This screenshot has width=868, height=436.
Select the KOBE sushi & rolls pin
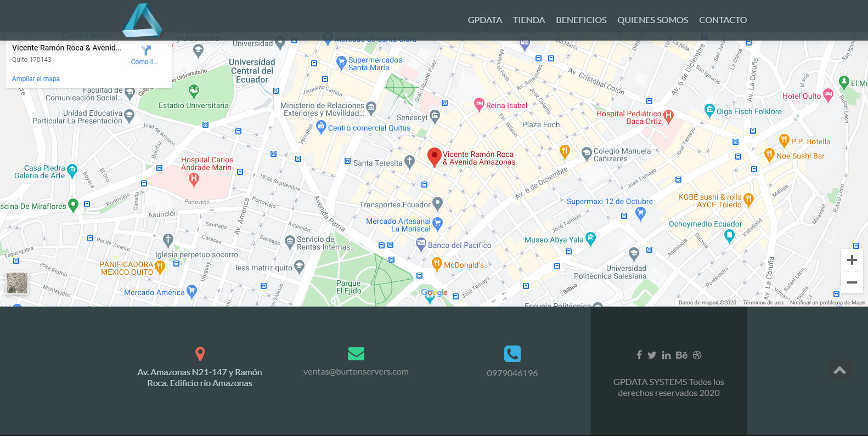[749, 199]
